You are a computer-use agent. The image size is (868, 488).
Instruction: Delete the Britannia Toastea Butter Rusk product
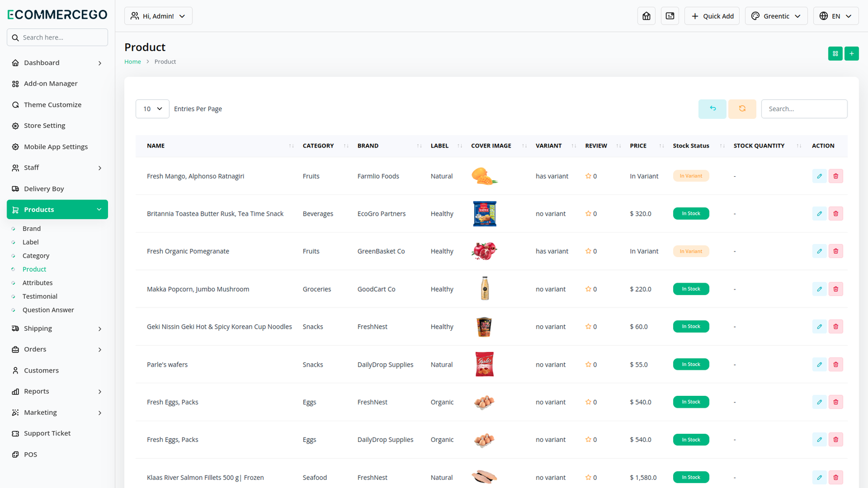click(835, 214)
